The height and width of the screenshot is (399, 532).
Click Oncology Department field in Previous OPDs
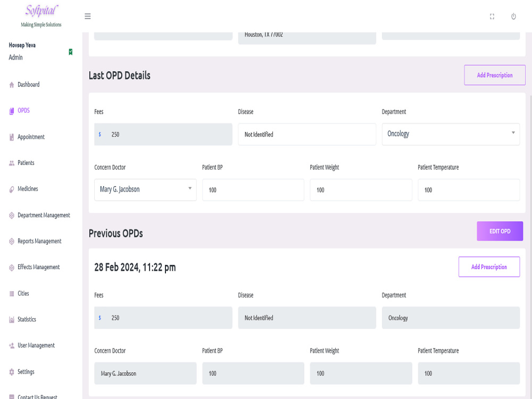point(451,318)
